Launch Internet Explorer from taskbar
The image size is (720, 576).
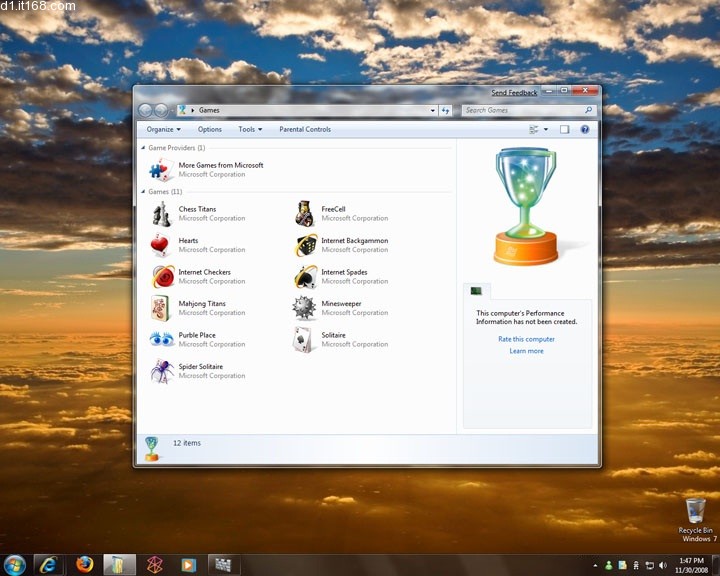click(x=48, y=565)
